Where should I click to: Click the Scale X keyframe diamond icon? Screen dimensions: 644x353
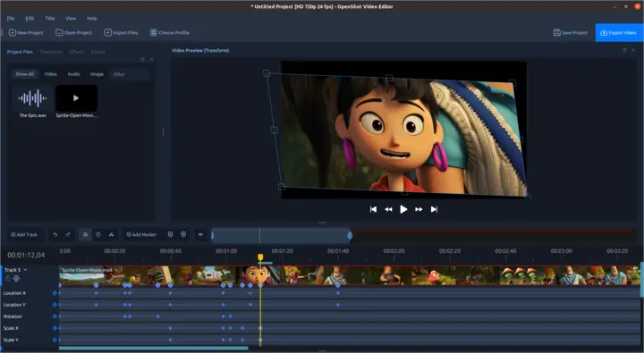click(x=55, y=328)
